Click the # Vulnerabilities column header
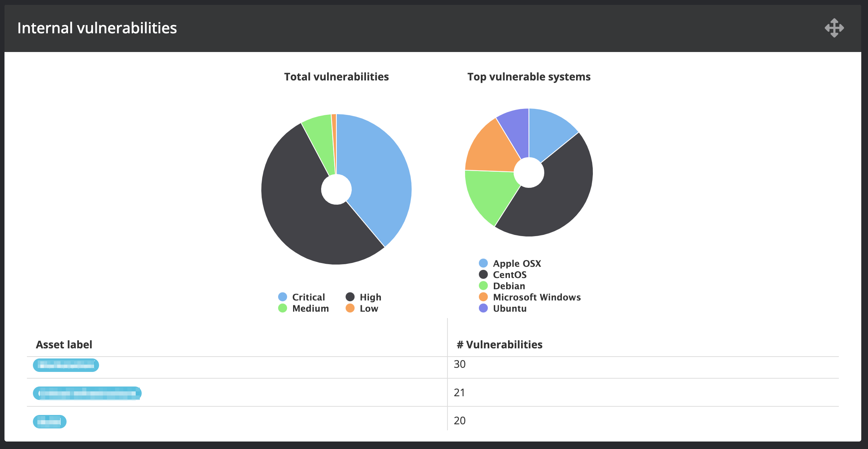The image size is (868, 449). [499, 345]
